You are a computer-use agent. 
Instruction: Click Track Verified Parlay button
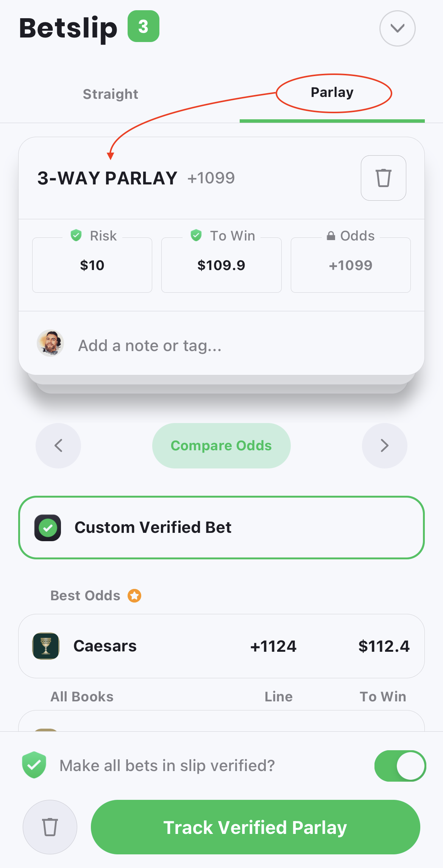(x=256, y=827)
